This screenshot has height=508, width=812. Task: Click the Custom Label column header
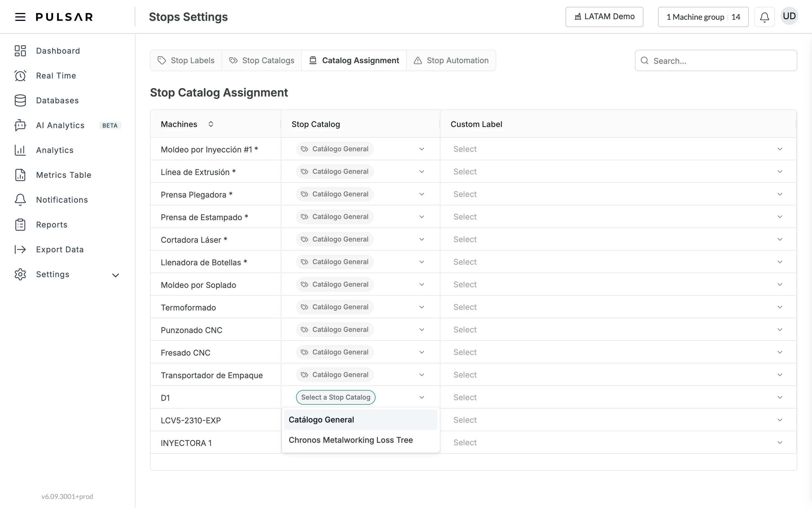(476, 124)
